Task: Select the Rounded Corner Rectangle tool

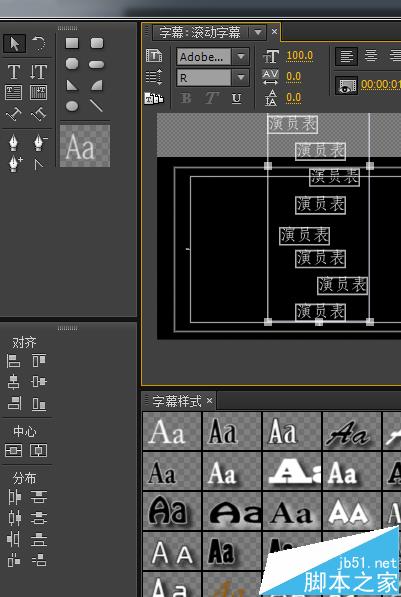Action: click(x=97, y=43)
